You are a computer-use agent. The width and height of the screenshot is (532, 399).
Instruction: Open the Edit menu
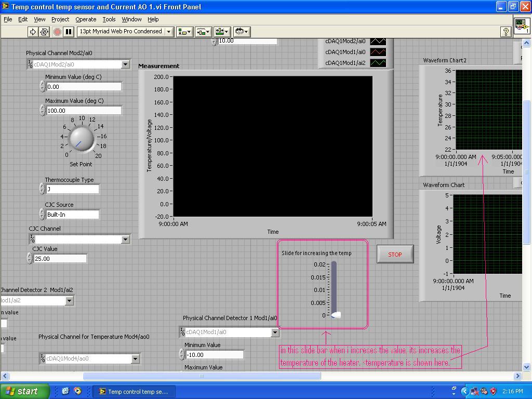pos(23,19)
